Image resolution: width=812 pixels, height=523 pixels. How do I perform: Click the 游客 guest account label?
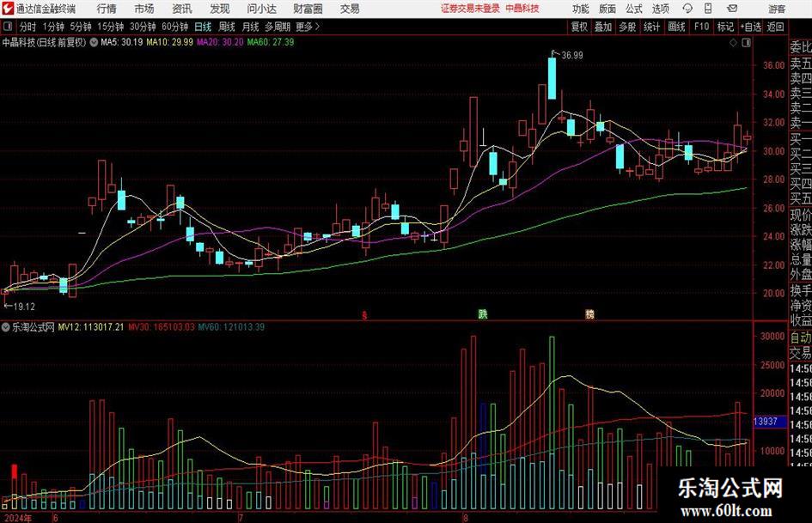tap(777, 9)
